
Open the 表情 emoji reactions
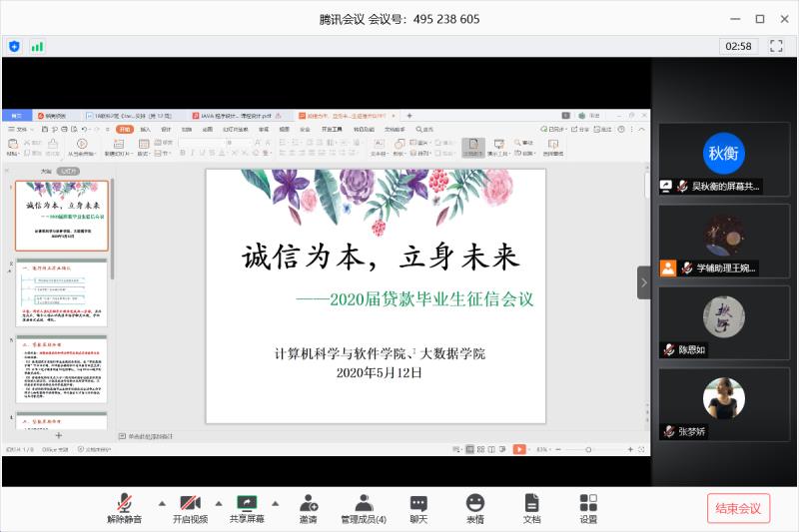coord(474,507)
